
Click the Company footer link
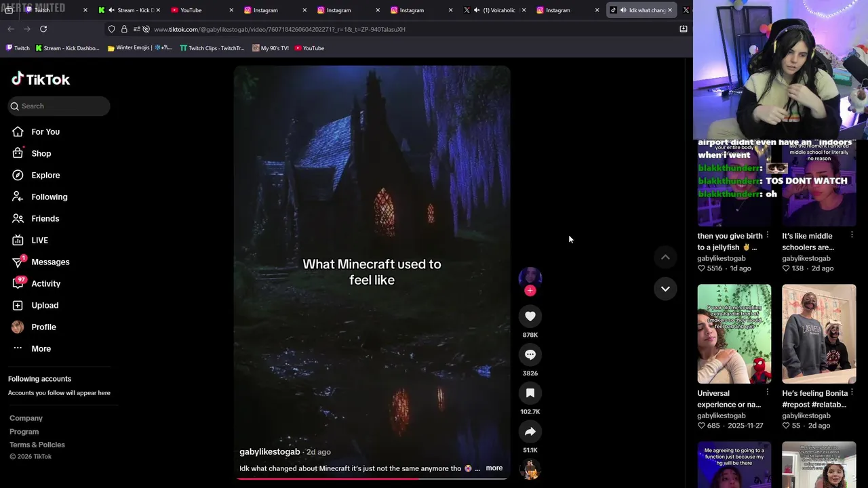26,418
